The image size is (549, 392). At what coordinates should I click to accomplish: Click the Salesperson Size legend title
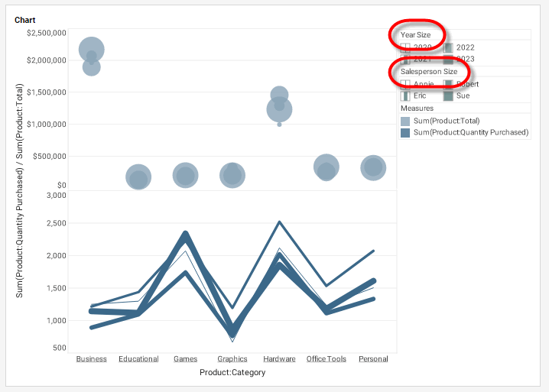(429, 72)
